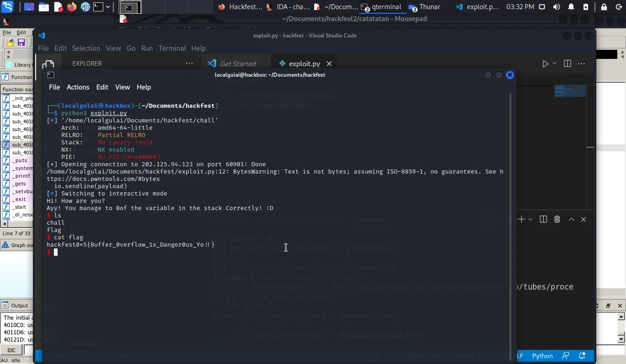Screen dimensions: 626x364
Task: Open the Split Editor Right icon
Action: [x=567, y=64]
